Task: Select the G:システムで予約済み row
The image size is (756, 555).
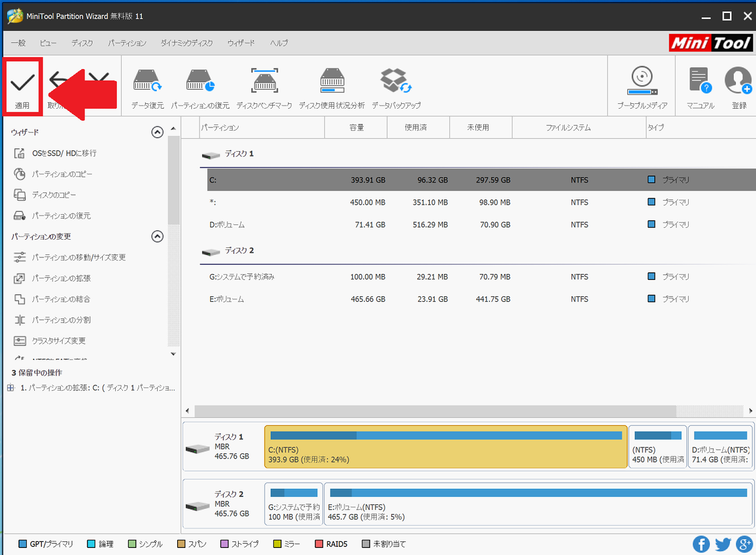Action: click(481, 276)
